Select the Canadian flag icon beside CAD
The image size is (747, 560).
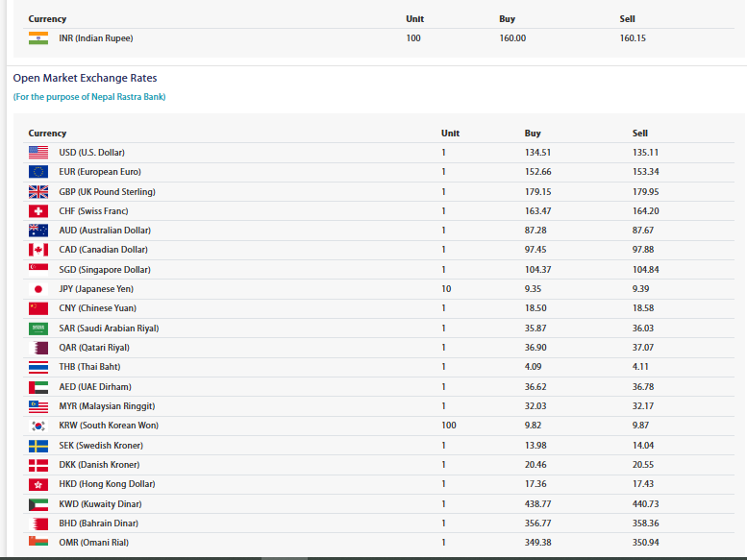[38, 250]
